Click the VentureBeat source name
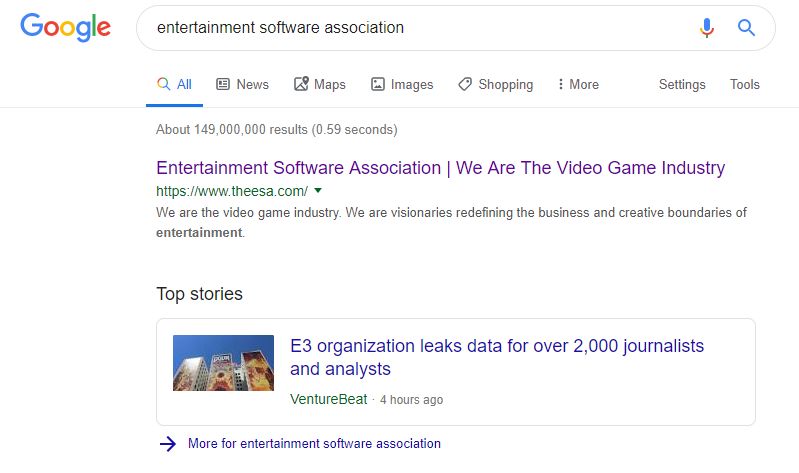Screen dimensions: 799x473 (329, 399)
